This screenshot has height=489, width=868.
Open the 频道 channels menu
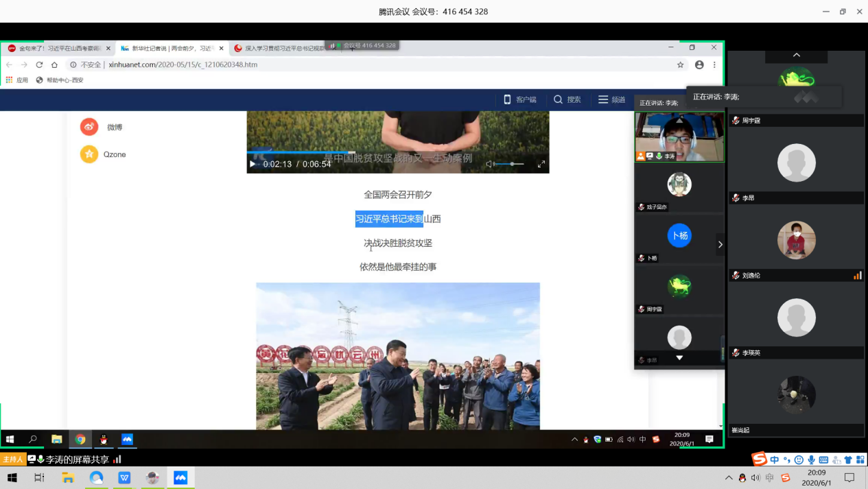[611, 99]
